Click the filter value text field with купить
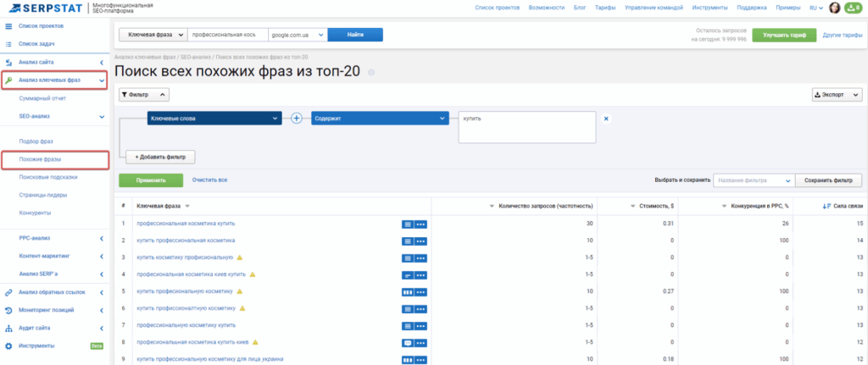This screenshot has width=868, height=365. click(x=526, y=127)
